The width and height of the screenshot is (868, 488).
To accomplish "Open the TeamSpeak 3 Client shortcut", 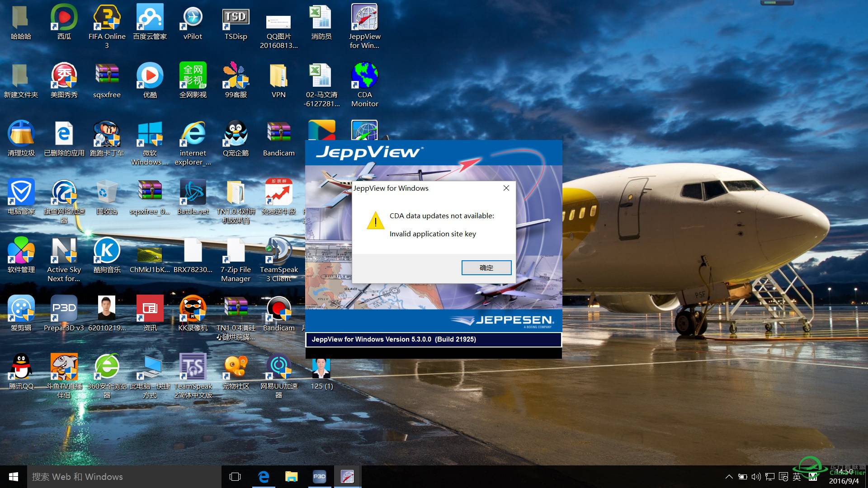I will pyautogui.click(x=278, y=259).
